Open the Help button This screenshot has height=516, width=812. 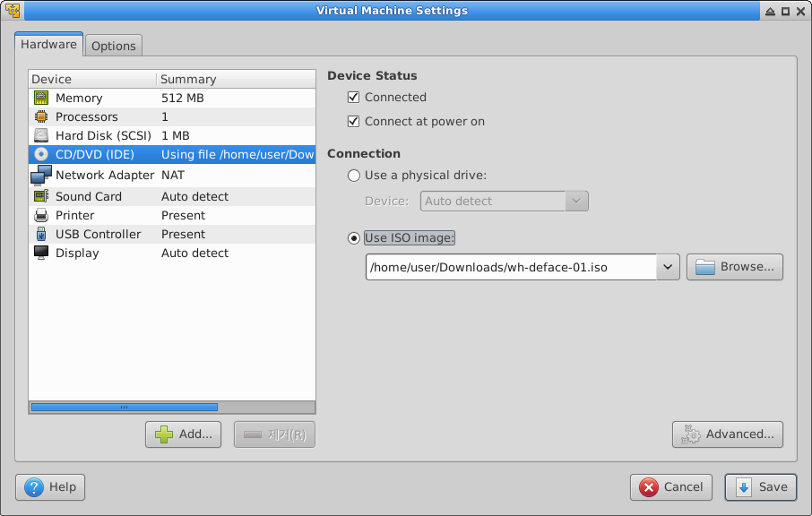[x=50, y=487]
